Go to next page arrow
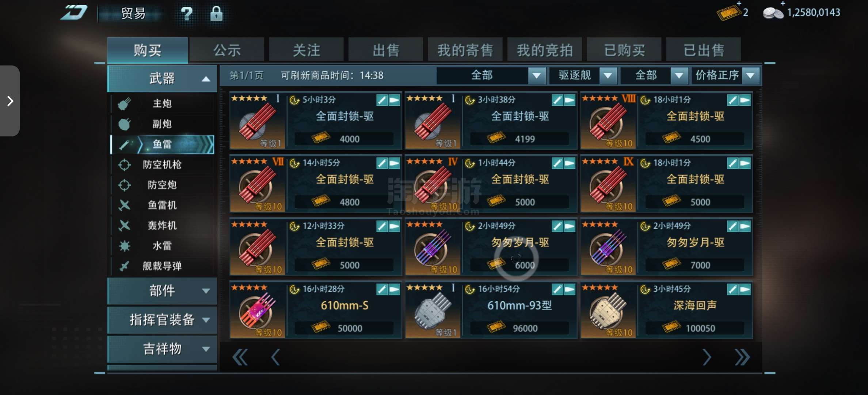The width and height of the screenshot is (868, 395). point(707,357)
